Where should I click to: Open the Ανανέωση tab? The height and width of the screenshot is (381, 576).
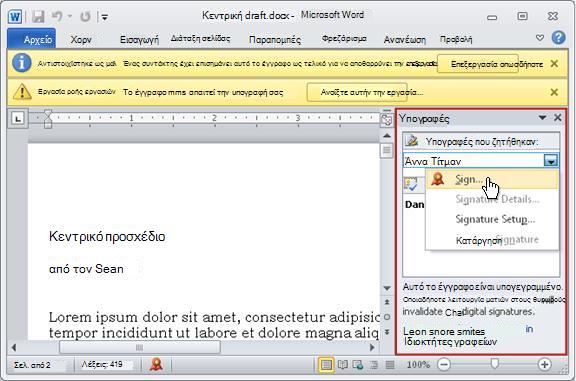point(405,39)
